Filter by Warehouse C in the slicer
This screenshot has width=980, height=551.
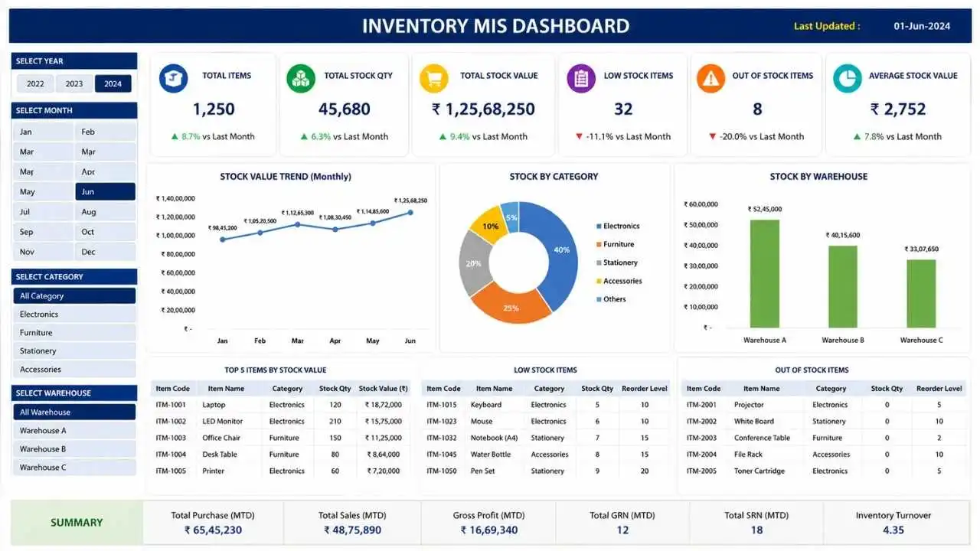pos(74,468)
